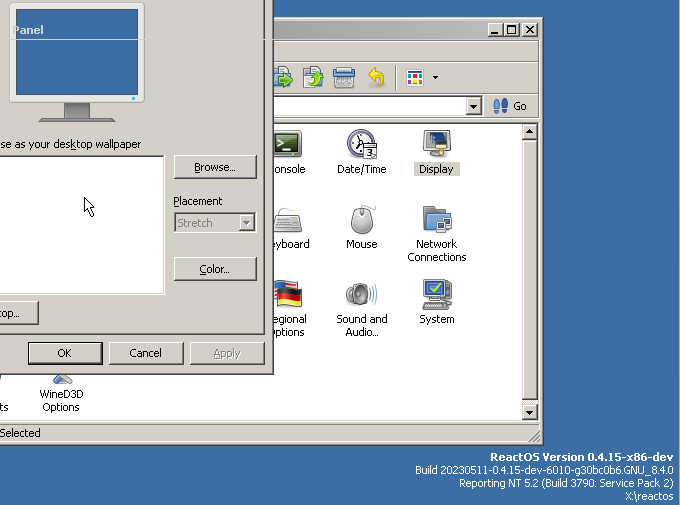The image size is (680, 505).
Task: Click the Delete toolbar icon
Action: 344,78
